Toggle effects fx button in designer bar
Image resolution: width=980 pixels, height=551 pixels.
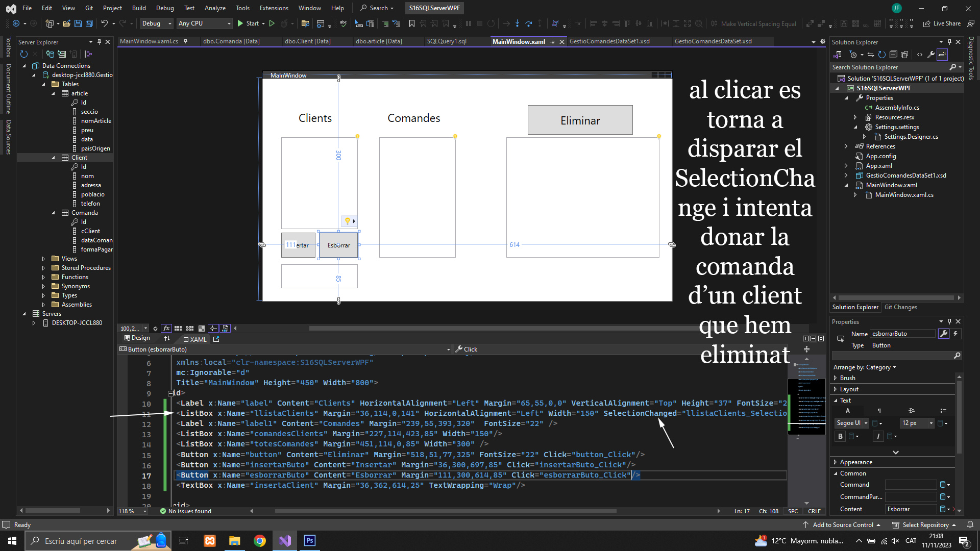point(166,329)
